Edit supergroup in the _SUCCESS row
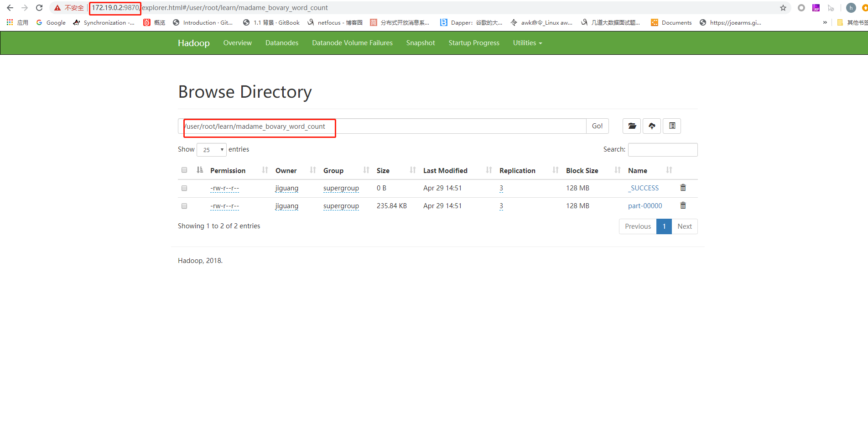 pos(341,188)
